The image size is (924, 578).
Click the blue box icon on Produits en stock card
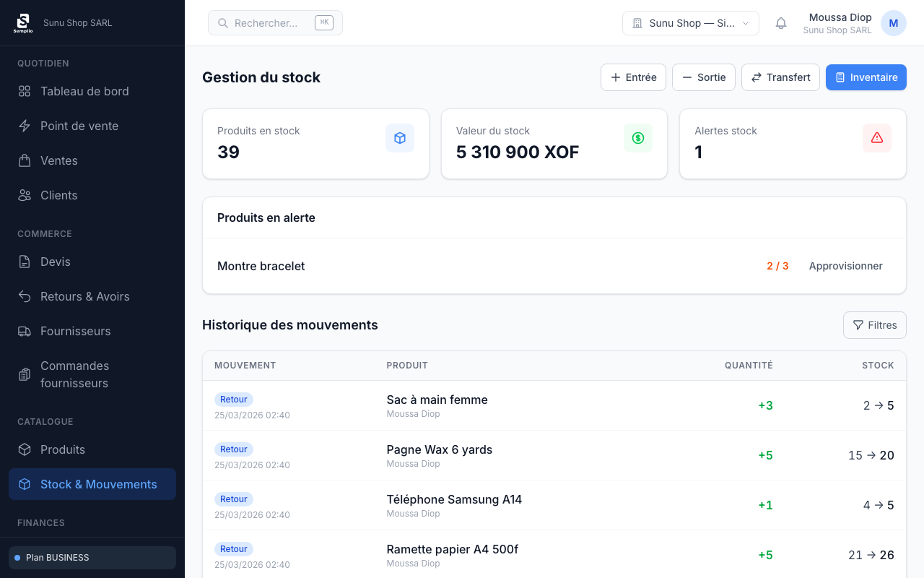coord(400,138)
